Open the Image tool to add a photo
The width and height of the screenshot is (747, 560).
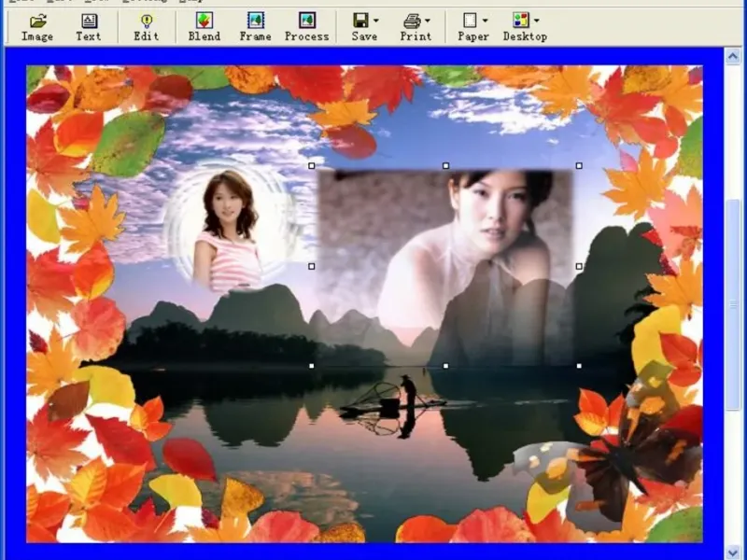pos(37,27)
